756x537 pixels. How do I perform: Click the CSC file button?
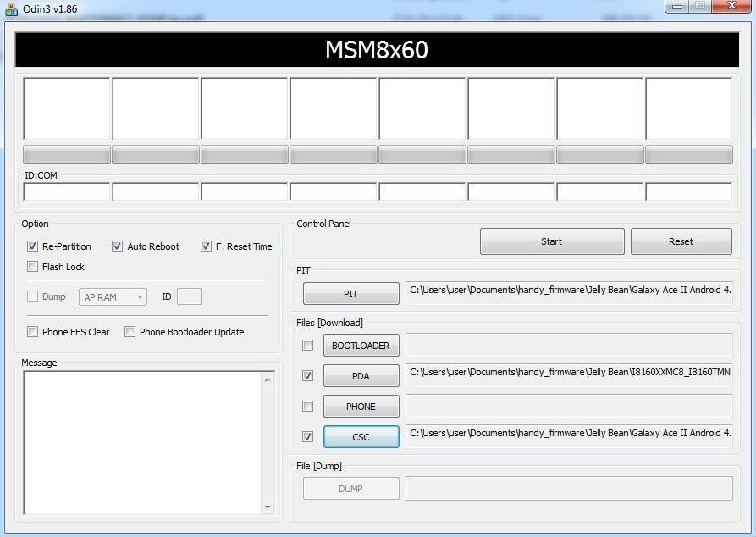pyautogui.click(x=361, y=437)
